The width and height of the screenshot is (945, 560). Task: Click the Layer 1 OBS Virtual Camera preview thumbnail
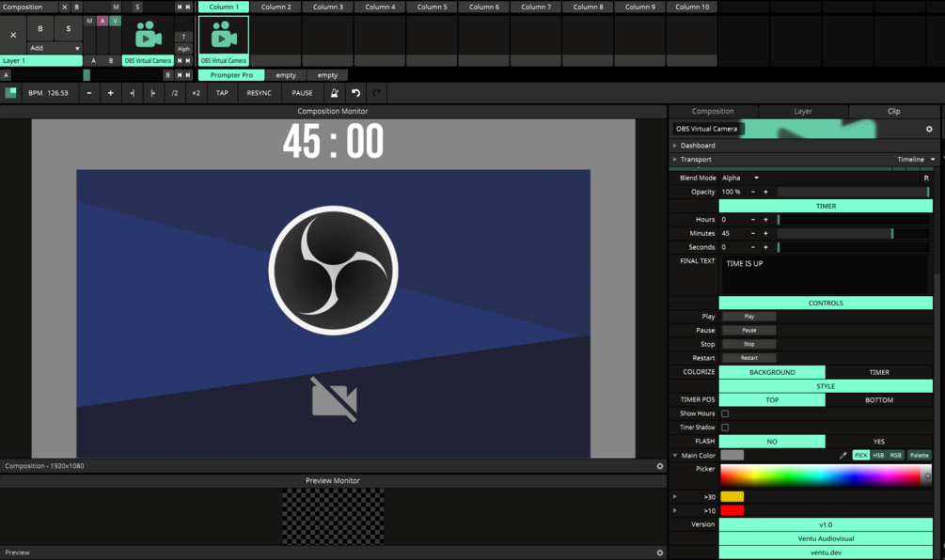coord(149,36)
